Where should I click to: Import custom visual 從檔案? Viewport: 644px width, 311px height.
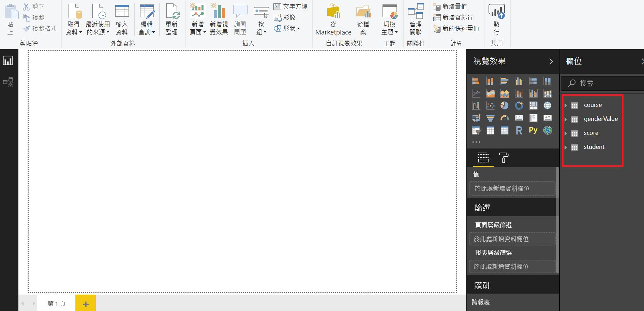(x=363, y=20)
